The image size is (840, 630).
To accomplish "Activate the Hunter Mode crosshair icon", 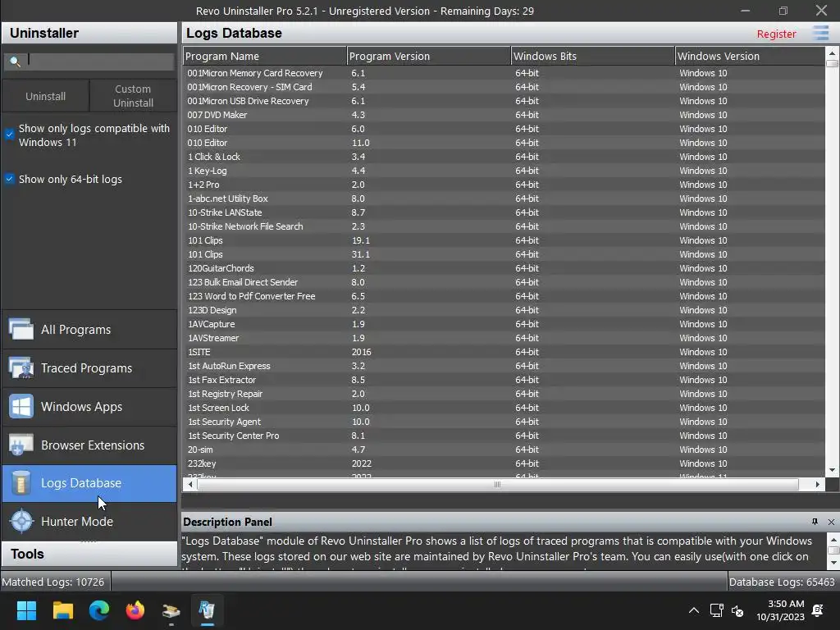I will coord(21,521).
